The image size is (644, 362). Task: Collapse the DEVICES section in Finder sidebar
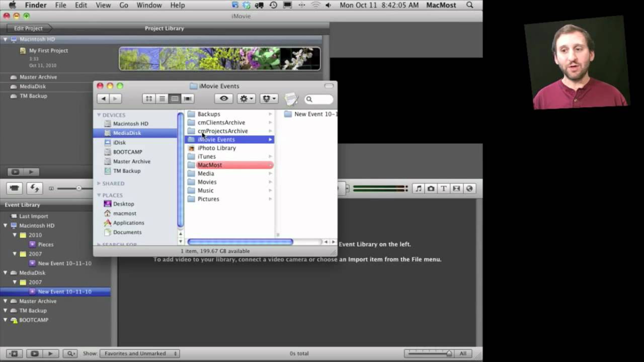pyautogui.click(x=99, y=115)
